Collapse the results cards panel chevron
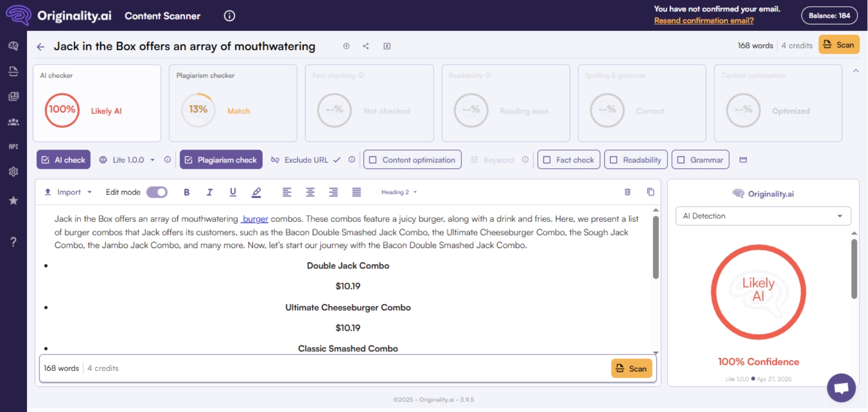 856,71
